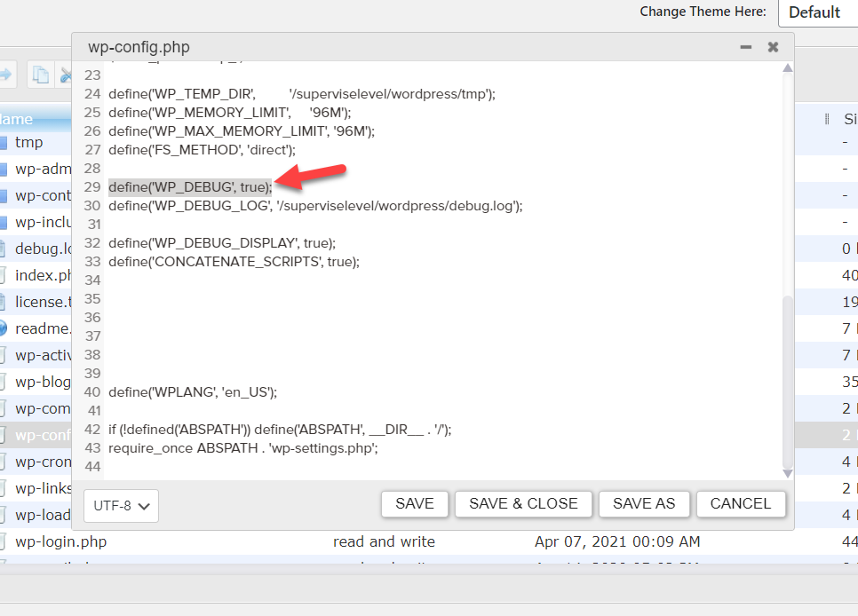Select wp-content folder in file list
858x616 pixels.
click(x=36, y=196)
